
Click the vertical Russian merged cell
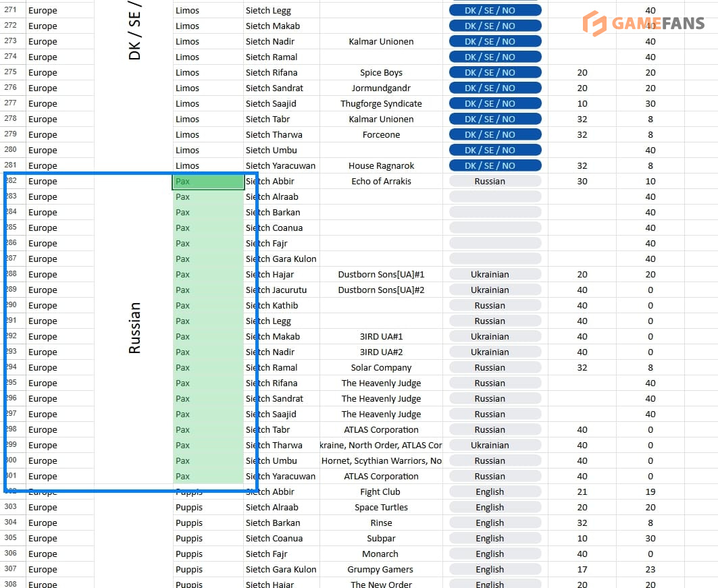tap(134, 328)
